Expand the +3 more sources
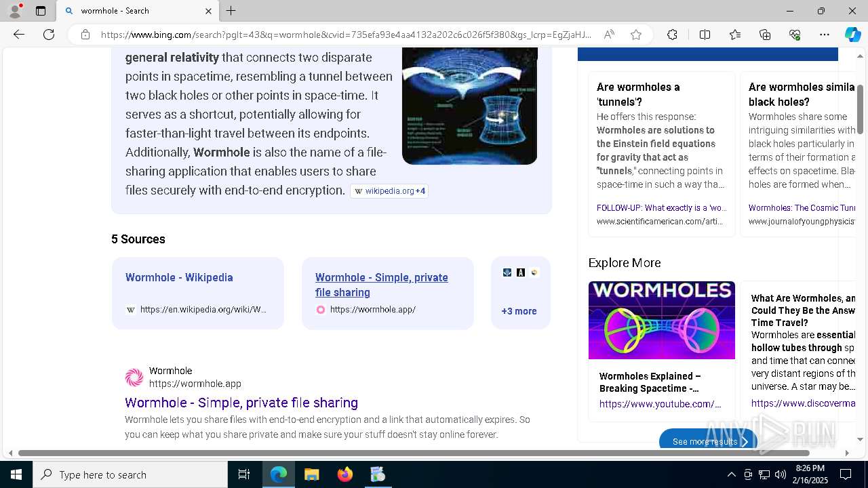This screenshot has width=868, height=488. [x=519, y=311]
